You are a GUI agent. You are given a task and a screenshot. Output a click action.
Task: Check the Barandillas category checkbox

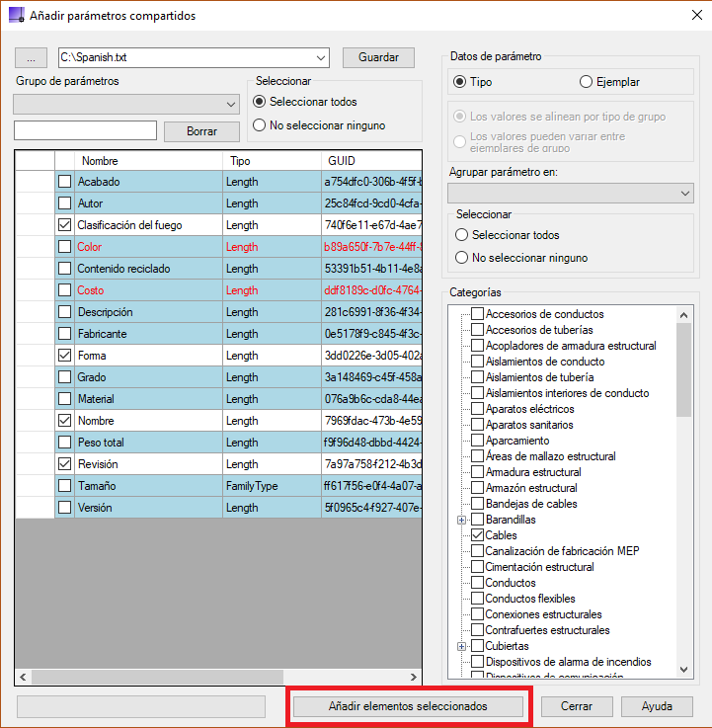478,519
